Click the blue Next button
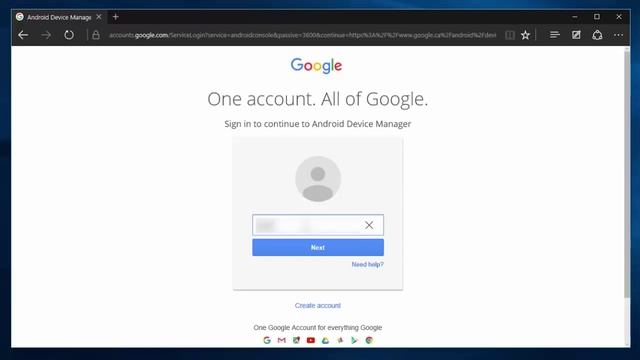The image size is (640, 360). 318,247
